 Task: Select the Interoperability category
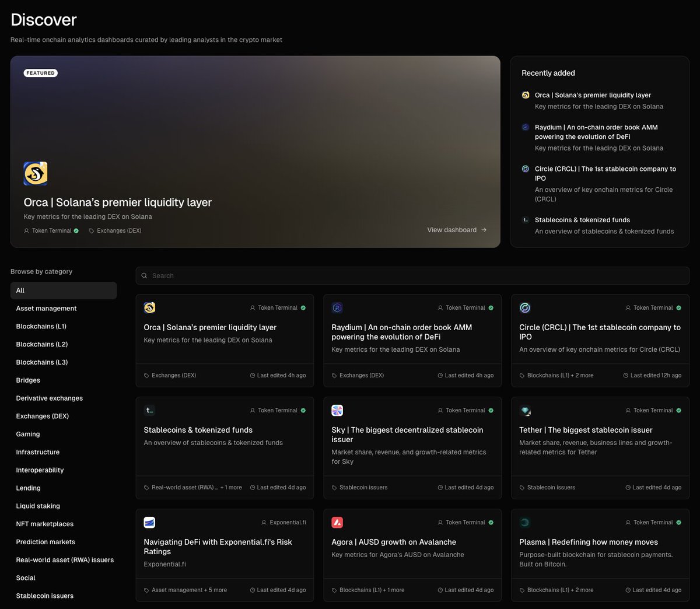coord(64,470)
